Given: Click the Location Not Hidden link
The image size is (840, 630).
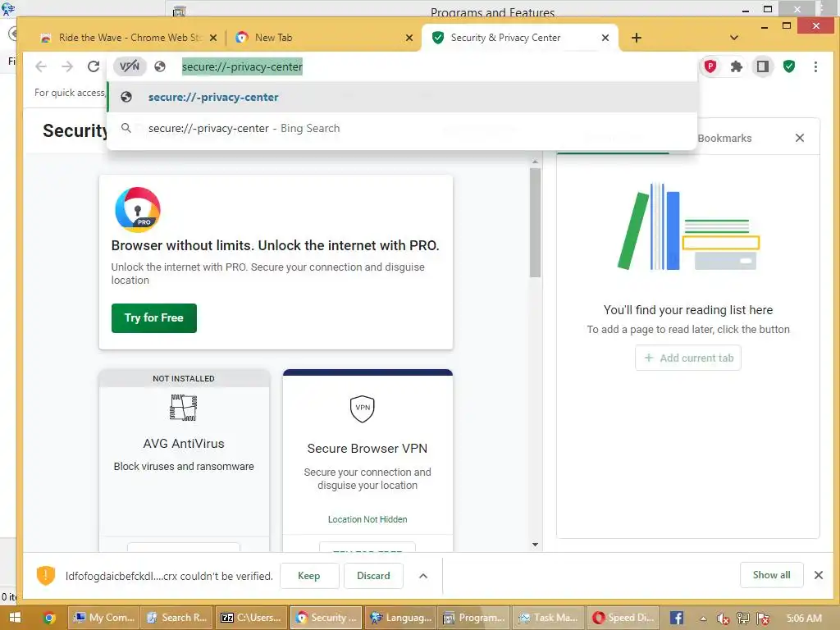Looking at the screenshot, I should coord(367,519).
